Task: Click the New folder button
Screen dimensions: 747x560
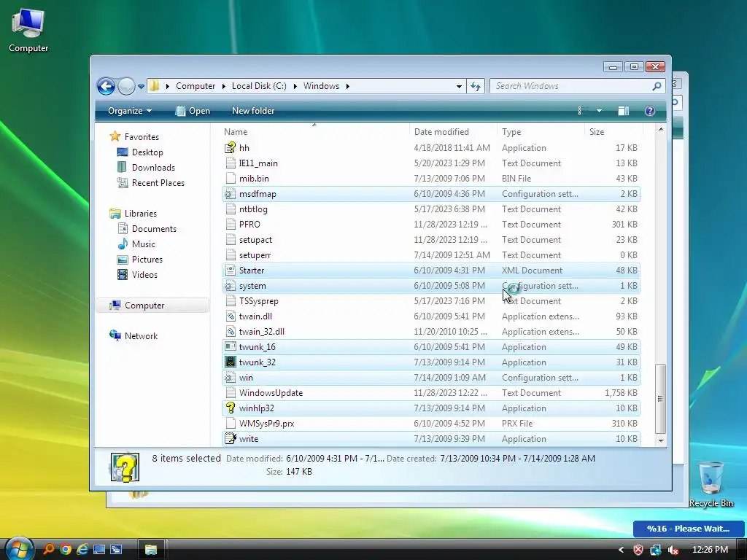Action: [x=253, y=111]
